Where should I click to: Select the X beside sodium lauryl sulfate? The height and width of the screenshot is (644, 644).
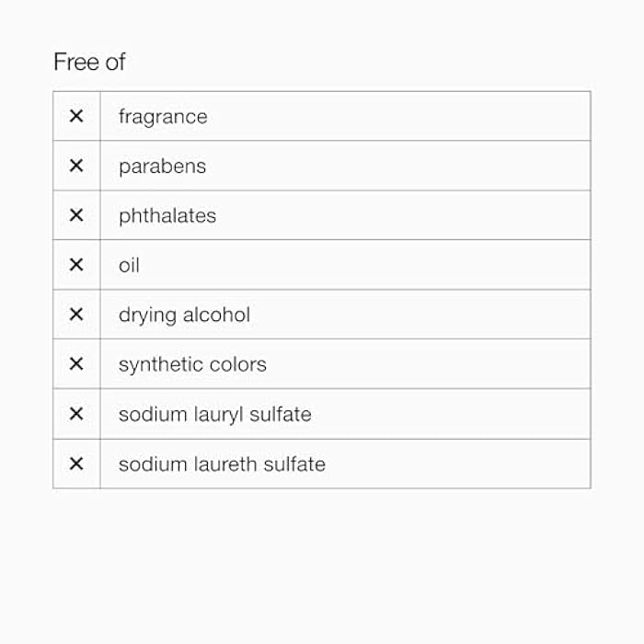tap(76, 414)
